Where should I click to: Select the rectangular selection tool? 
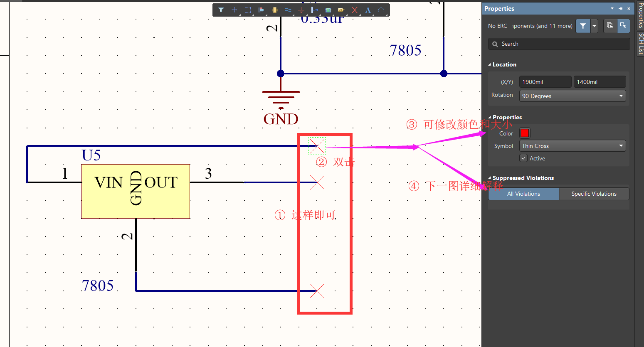[x=248, y=10]
